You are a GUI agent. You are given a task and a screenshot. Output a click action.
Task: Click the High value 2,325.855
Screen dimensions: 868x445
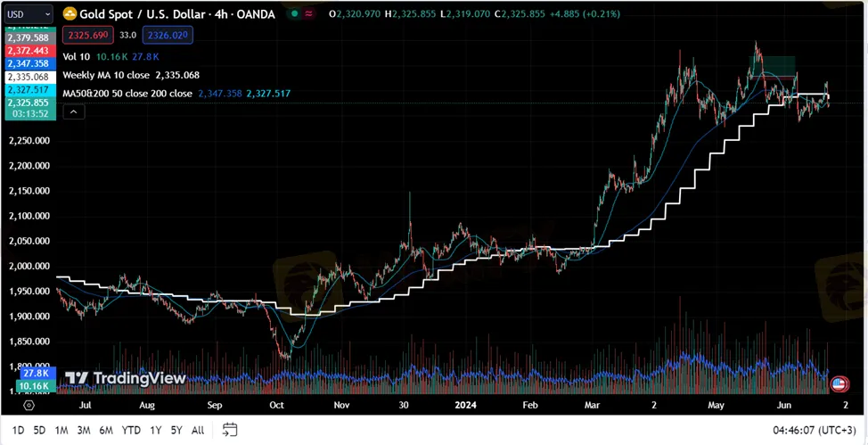point(412,14)
